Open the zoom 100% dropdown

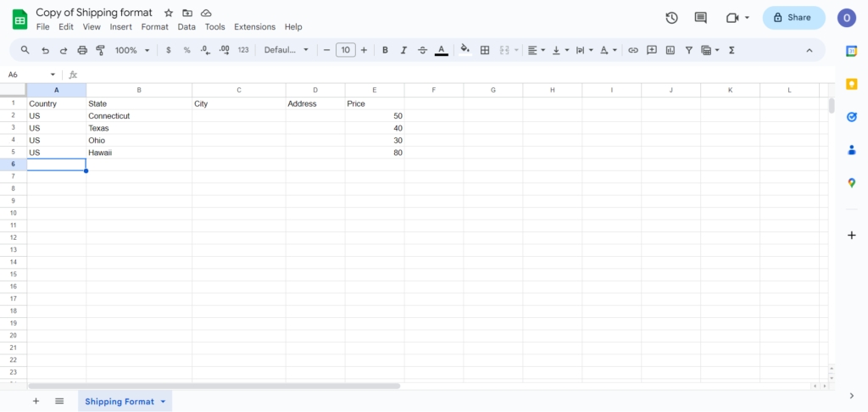[x=131, y=50]
